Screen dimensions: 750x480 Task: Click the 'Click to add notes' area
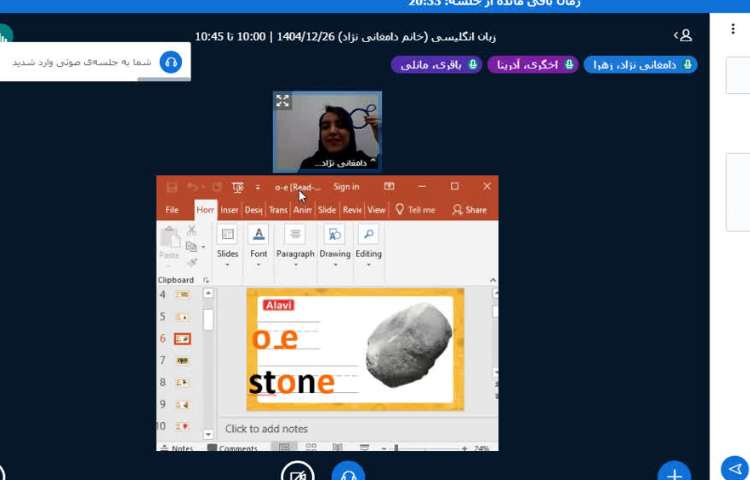(266, 429)
